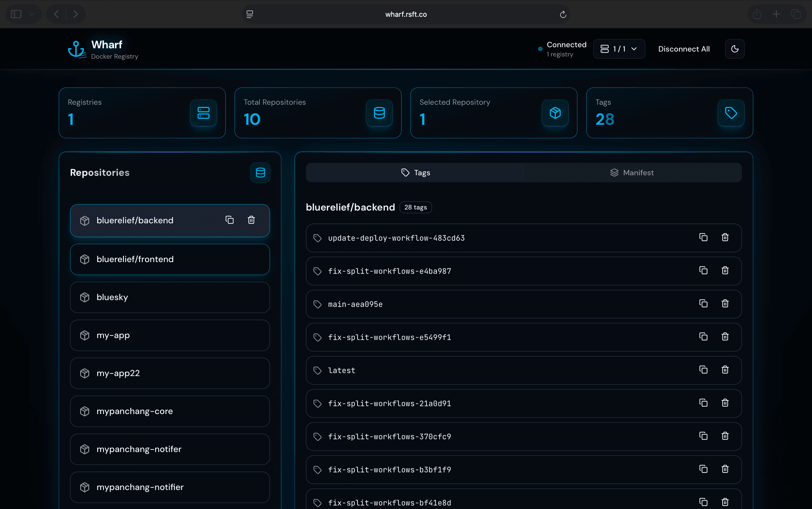This screenshot has height=509, width=812.
Task: Delete the main-aea095e tag
Action: coord(725,304)
